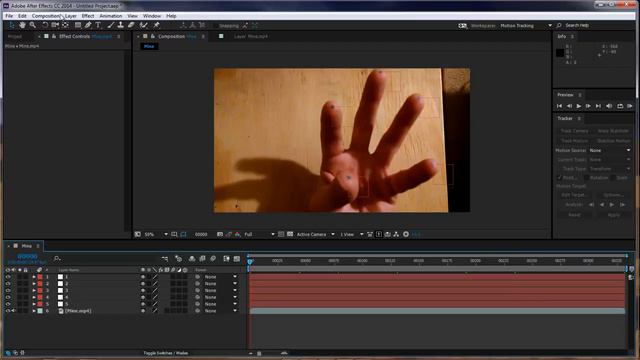This screenshot has height=360, width=640.
Task: Click the current time indicator in timeline ruler
Action: [250, 262]
